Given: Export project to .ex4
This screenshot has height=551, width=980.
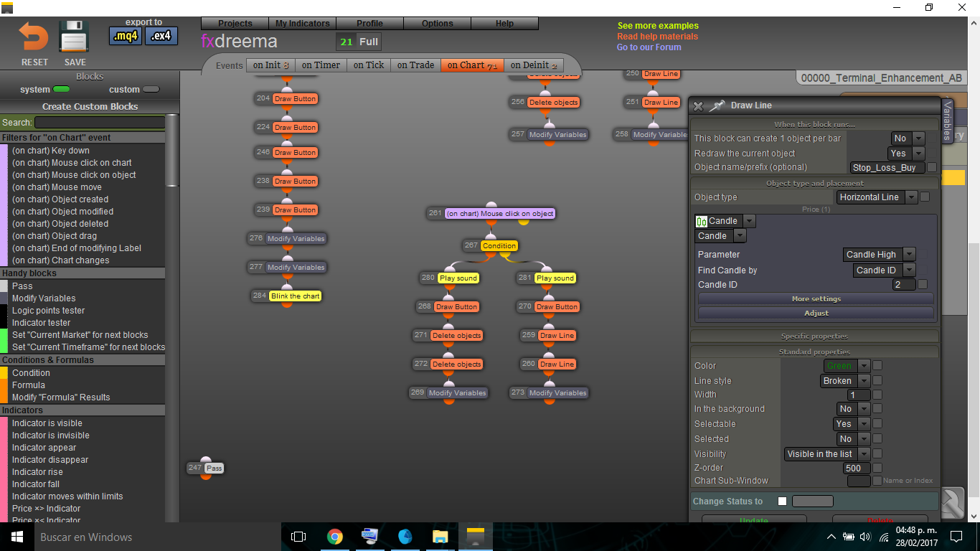Looking at the screenshot, I should 161,36.
